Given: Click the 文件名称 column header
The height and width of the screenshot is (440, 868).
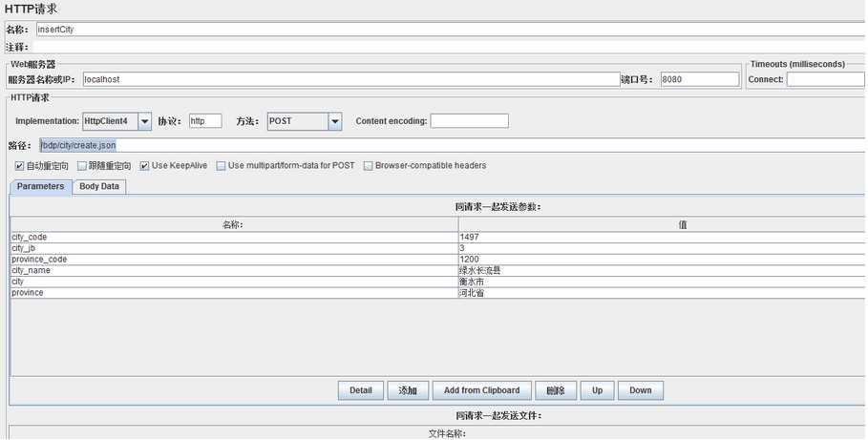Looking at the screenshot, I should coord(447,434).
